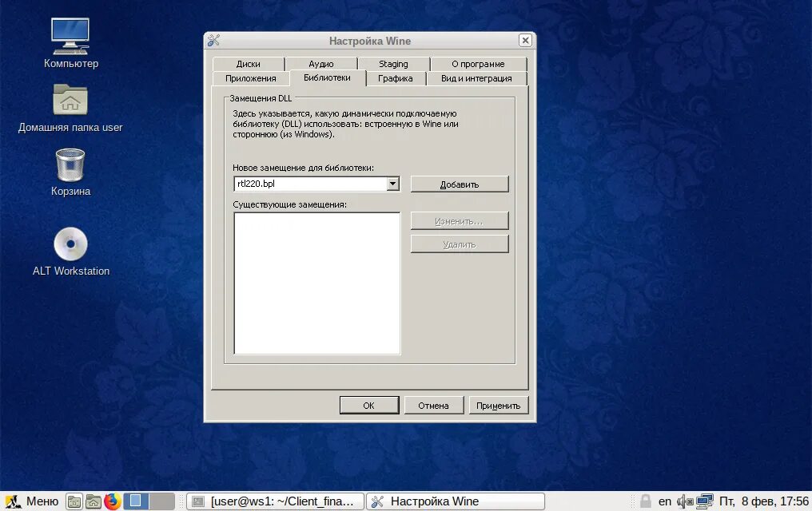The width and height of the screenshot is (812, 511).
Task: Click the Применить button
Action: (498, 406)
